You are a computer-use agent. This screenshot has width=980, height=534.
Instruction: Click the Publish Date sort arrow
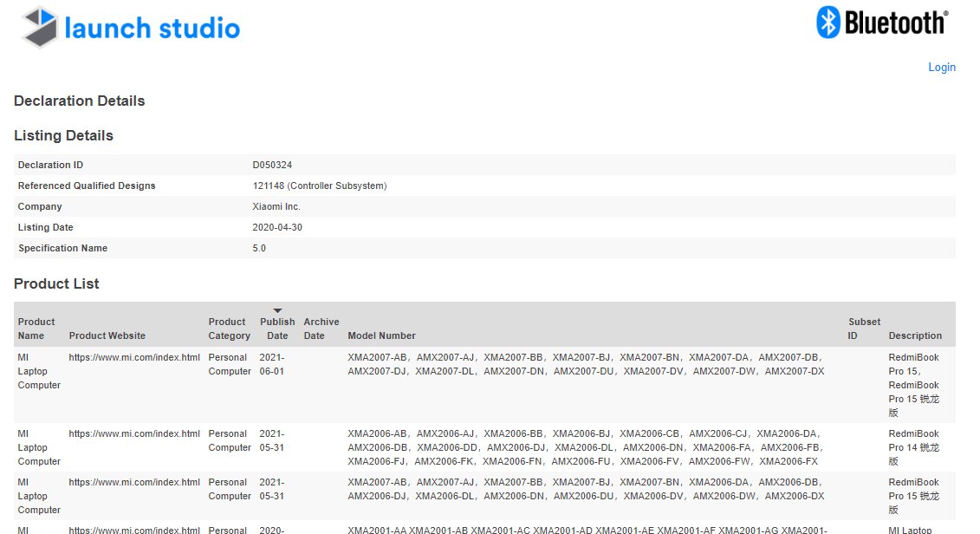click(x=277, y=310)
